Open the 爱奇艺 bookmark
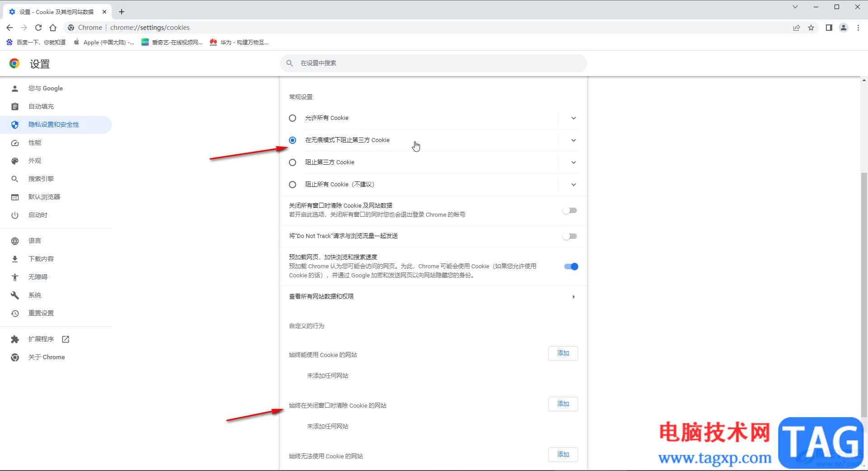The width and height of the screenshot is (868, 471). [x=172, y=42]
